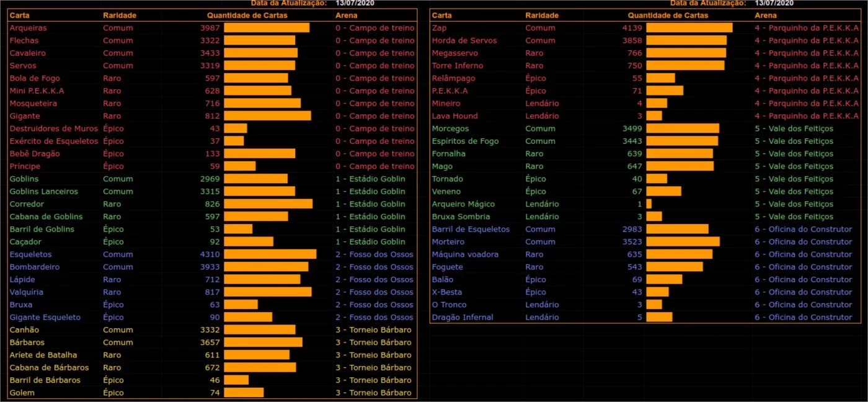
Task: Select the Zap quantity value 4139
Action: (x=632, y=28)
